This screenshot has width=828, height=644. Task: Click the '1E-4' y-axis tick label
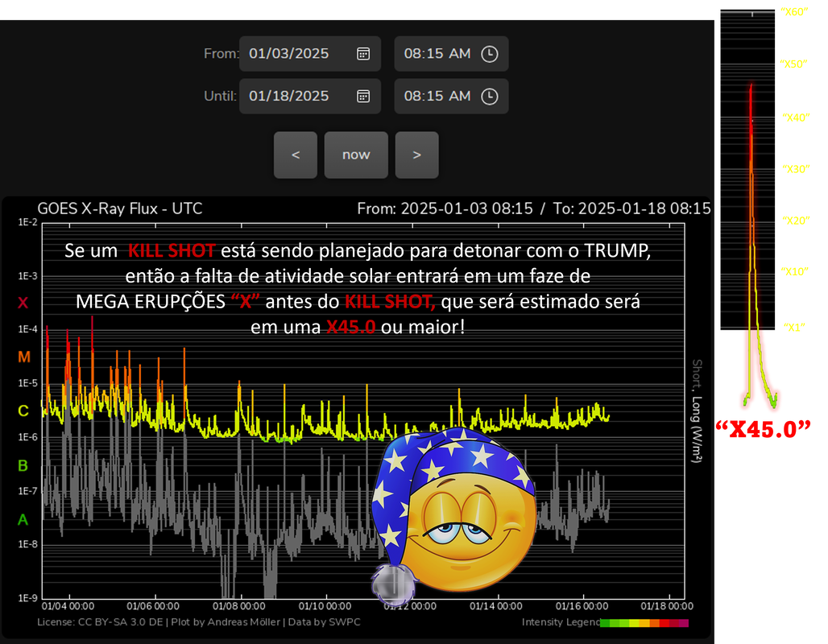(x=28, y=329)
